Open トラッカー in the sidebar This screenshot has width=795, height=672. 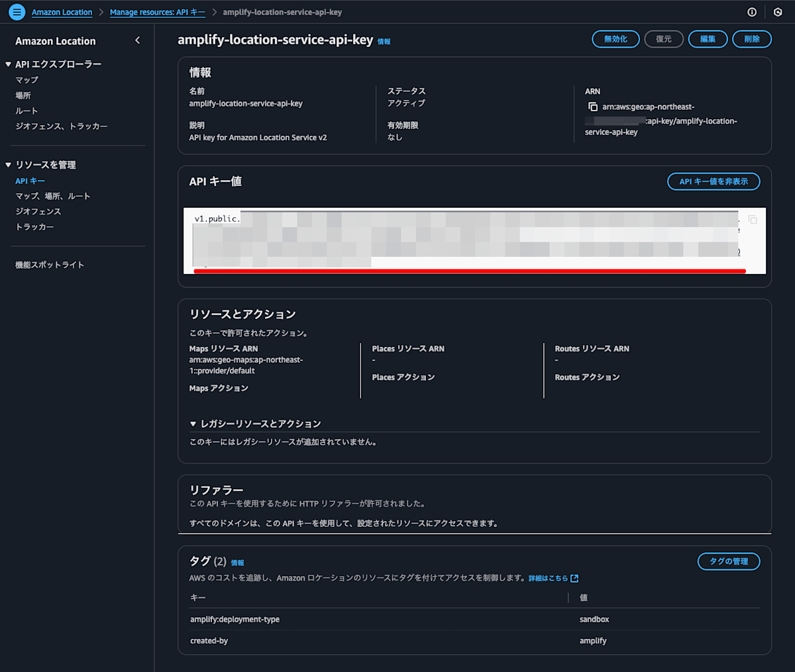pos(35,226)
